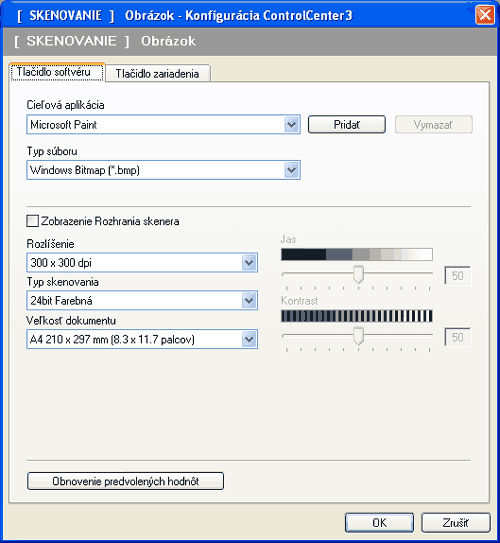Confirm settings with the OK button
This screenshot has width=500, height=543.
click(x=380, y=523)
